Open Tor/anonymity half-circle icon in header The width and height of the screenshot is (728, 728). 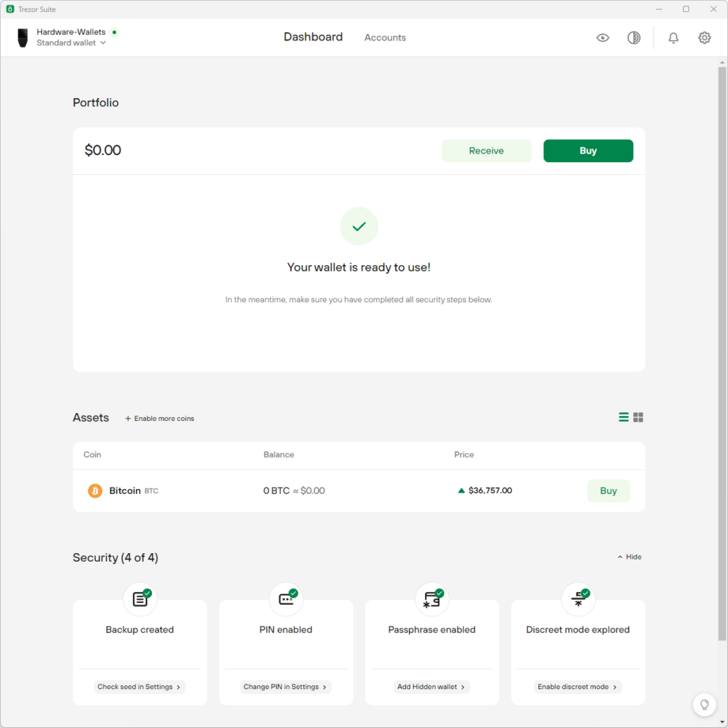633,38
